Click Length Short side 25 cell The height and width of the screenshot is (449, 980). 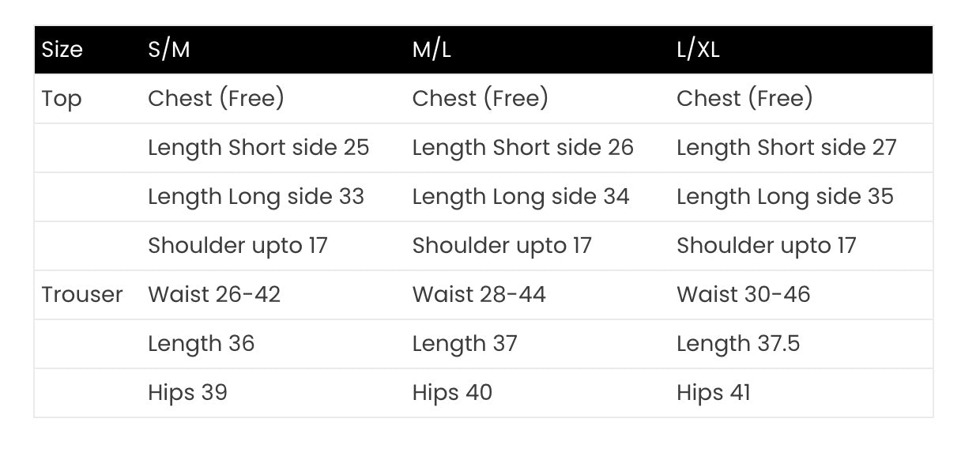258,148
